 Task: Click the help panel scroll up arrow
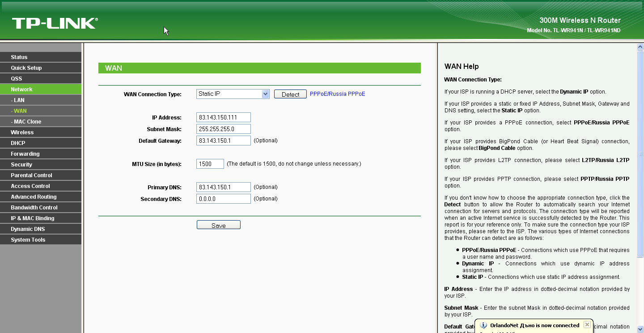640,47
